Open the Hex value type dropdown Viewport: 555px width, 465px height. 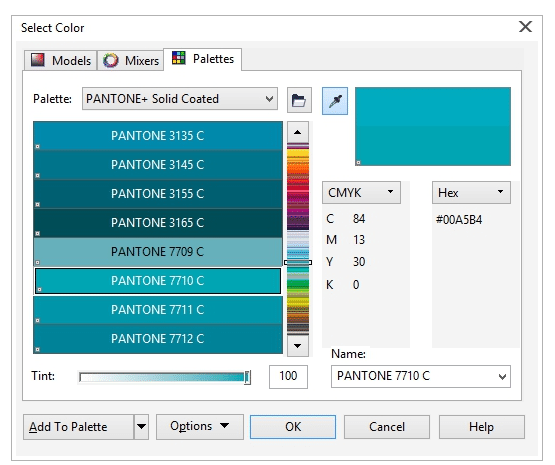click(x=471, y=193)
